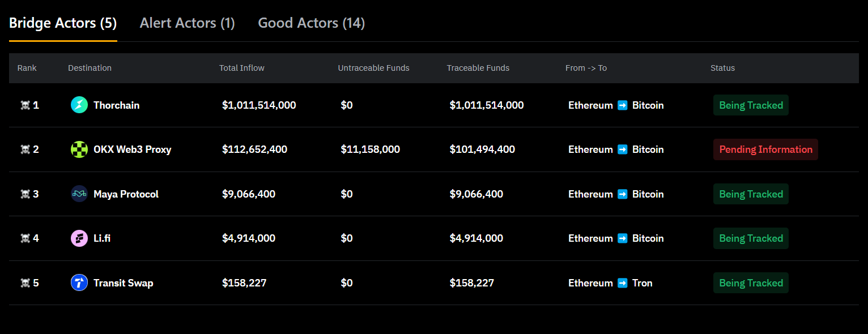Image resolution: width=868 pixels, height=334 pixels.
Task: Switch to the Bridge Actors tab
Action: pos(63,23)
